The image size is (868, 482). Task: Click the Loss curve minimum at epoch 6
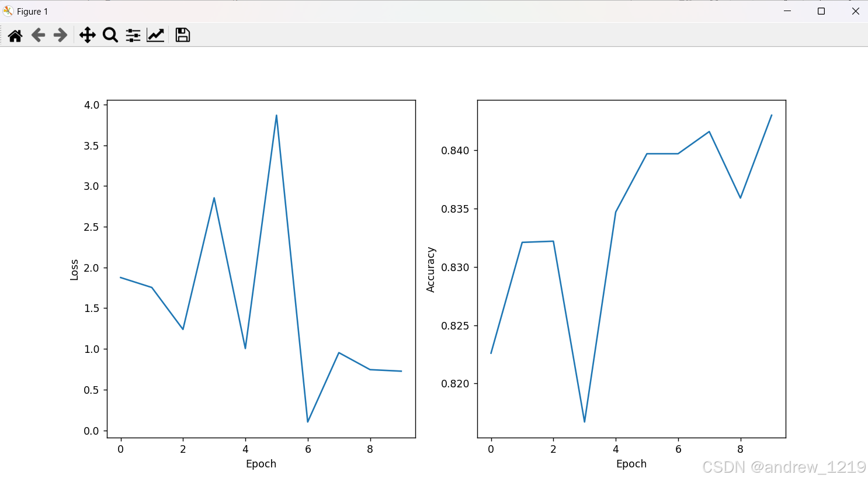click(x=308, y=422)
